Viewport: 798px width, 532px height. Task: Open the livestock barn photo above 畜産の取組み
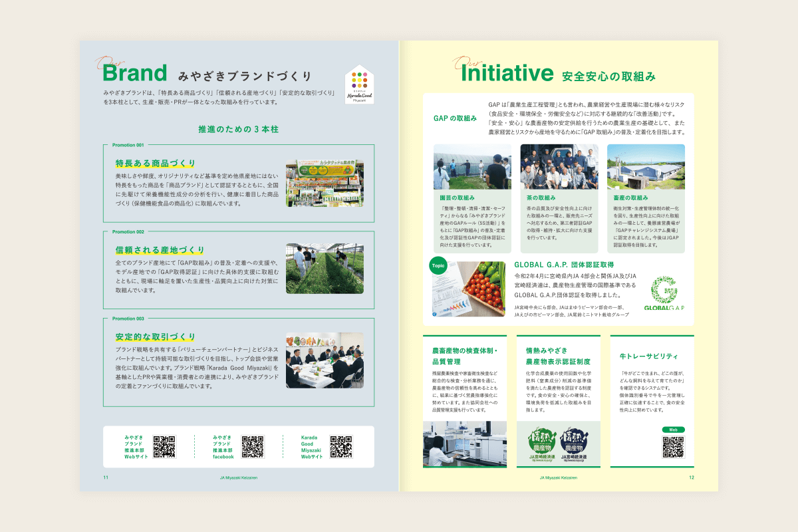(x=645, y=167)
